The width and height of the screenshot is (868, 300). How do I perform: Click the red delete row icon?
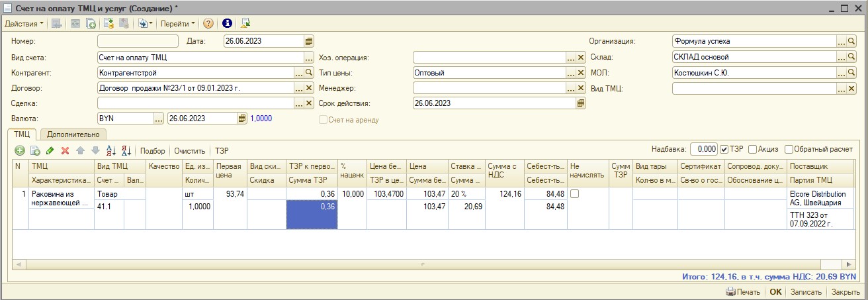[x=65, y=150]
